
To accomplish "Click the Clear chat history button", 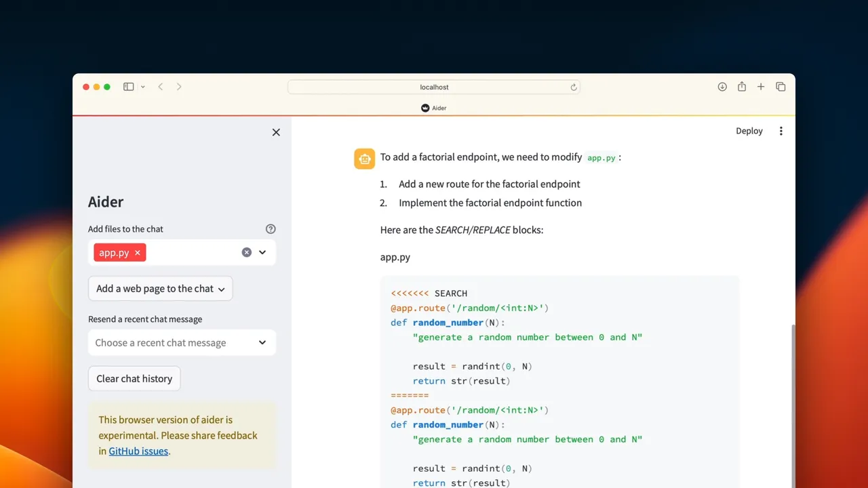I will tap(134, 378).
